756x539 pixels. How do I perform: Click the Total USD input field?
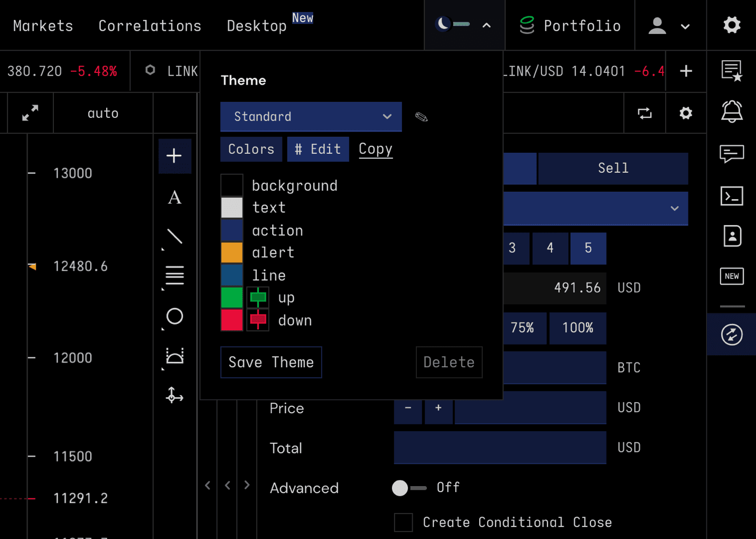point(500,448)
